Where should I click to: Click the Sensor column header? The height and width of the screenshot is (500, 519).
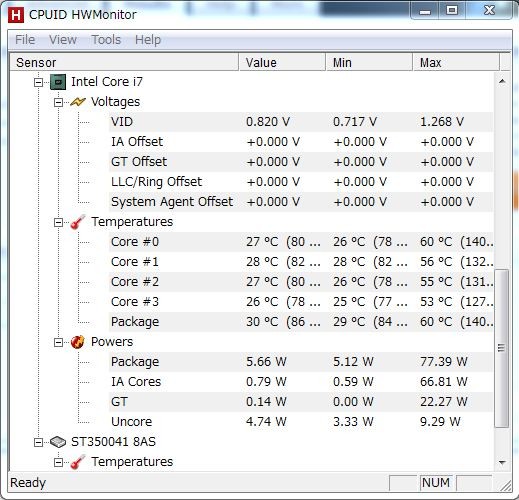pos(124,62)
